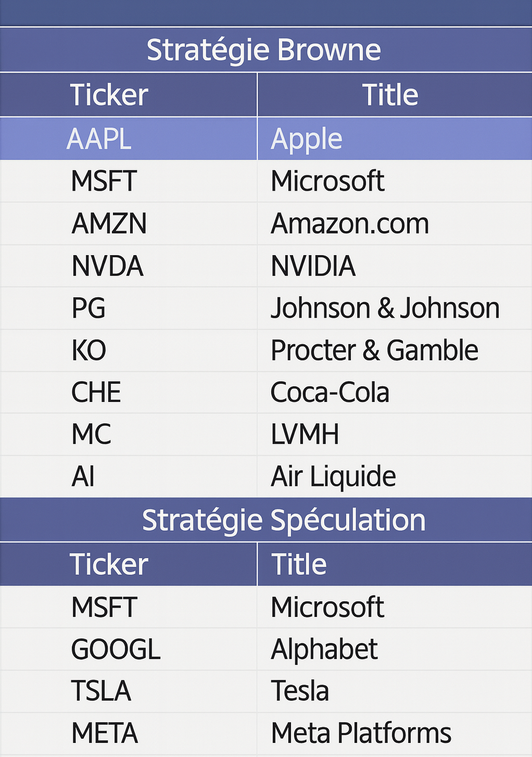
Task: Click the Stratégie Browne section header
Action: (x=264, y=50)
